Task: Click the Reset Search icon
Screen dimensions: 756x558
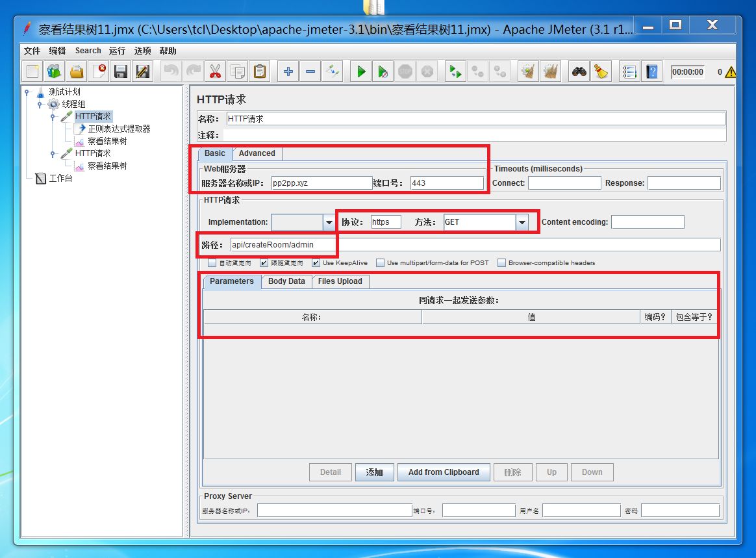Action: pos(601,72)
